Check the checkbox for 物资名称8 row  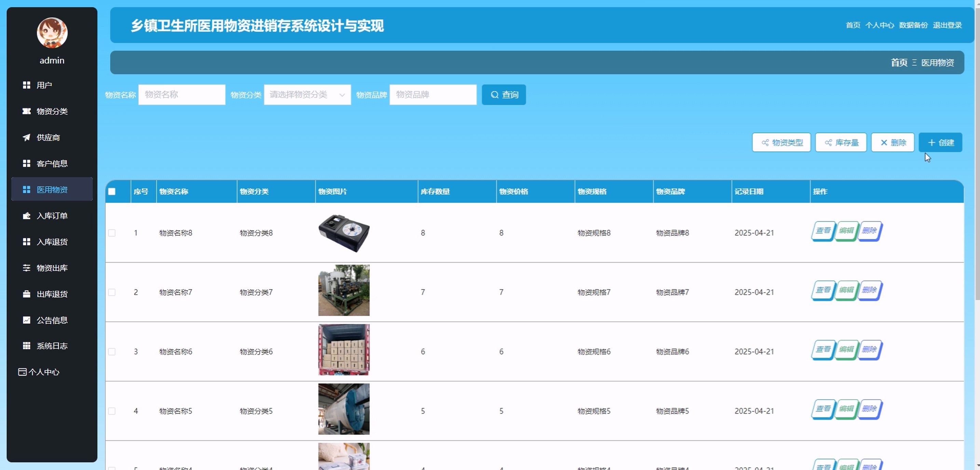(112, 233)
